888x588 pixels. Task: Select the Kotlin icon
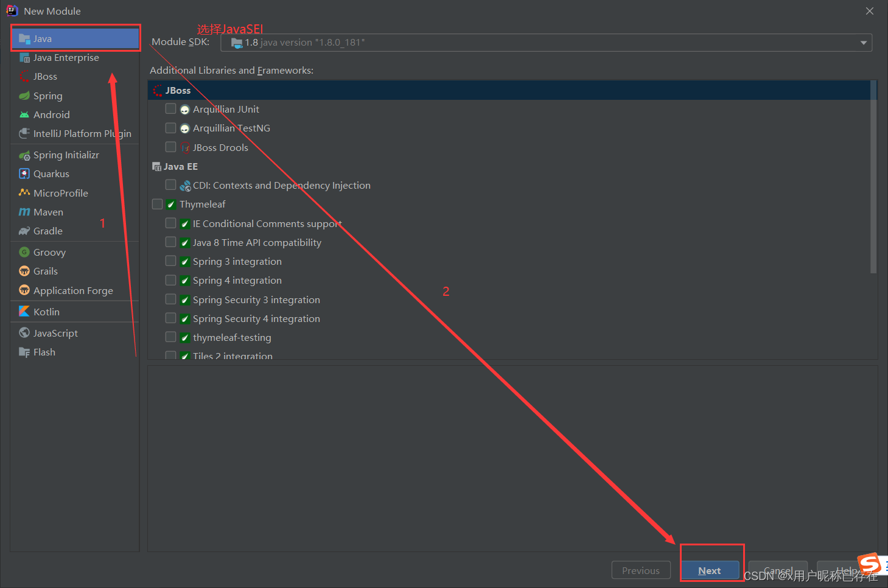tap(24, 312)
